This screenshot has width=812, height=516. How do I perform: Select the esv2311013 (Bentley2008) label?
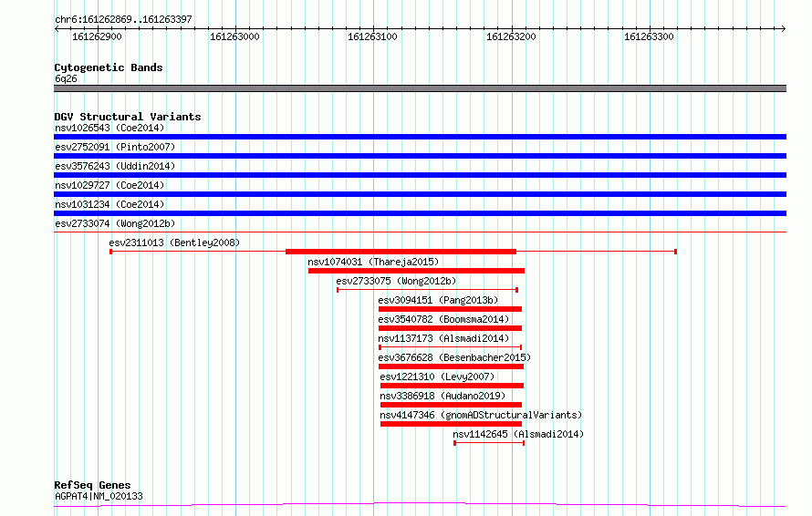tap(174, 243)
